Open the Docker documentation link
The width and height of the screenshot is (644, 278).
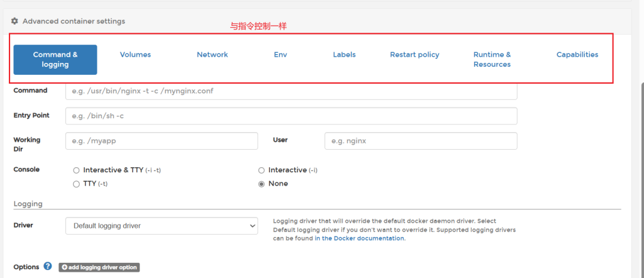(360, 238)
